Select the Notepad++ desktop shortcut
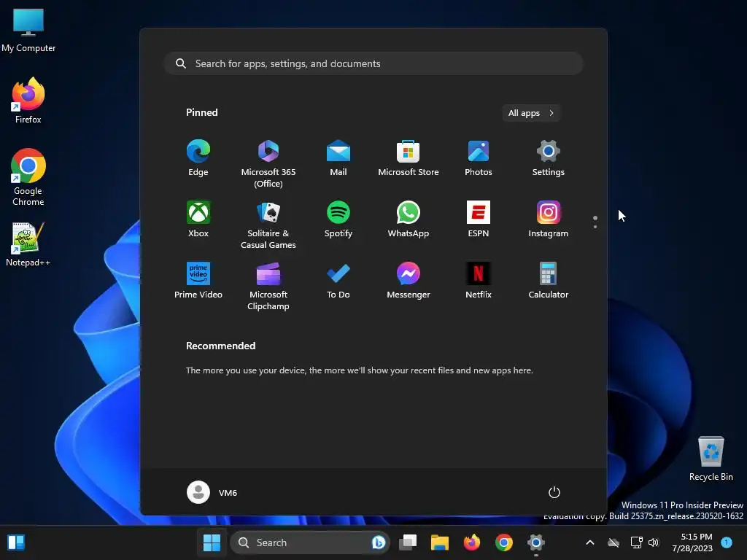The image size is (747, 560). tap(28, 244)
